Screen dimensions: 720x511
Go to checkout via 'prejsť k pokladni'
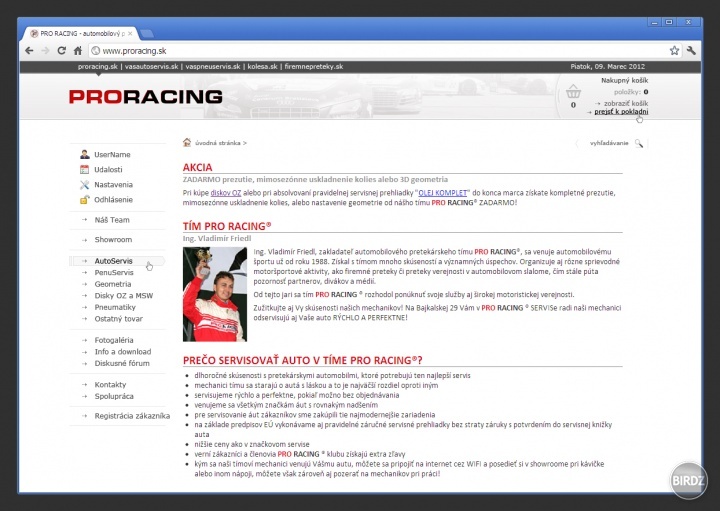(621, 112)
